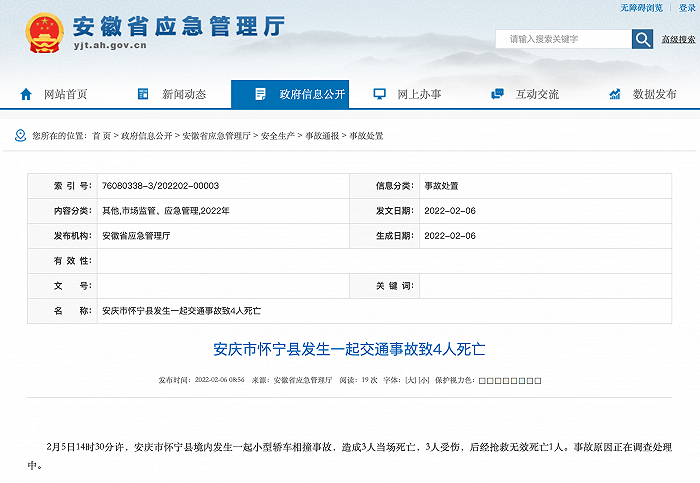700x483 pixels.
Task: Click the newspaper icon for 新闻动态
Action: 143,94
